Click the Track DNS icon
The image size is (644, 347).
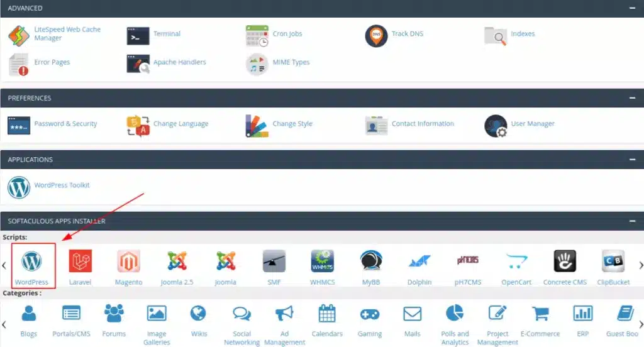376,35
